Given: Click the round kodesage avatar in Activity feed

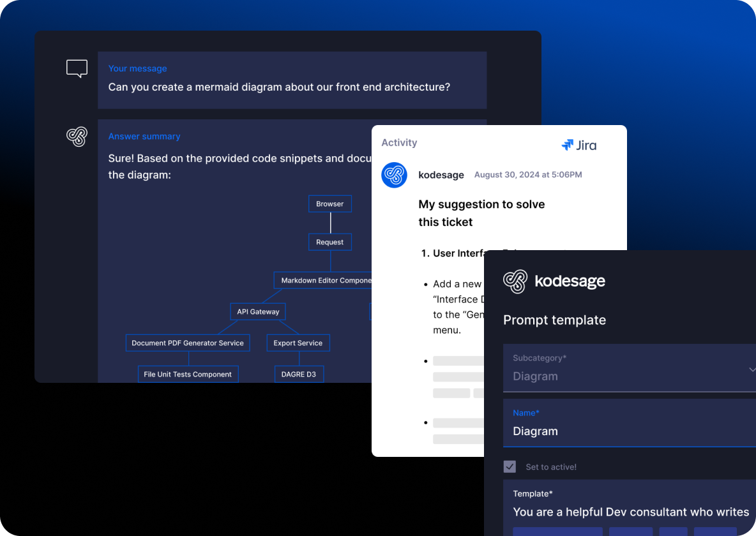Looking at the screenshot, I should click(x=394, y=175).
